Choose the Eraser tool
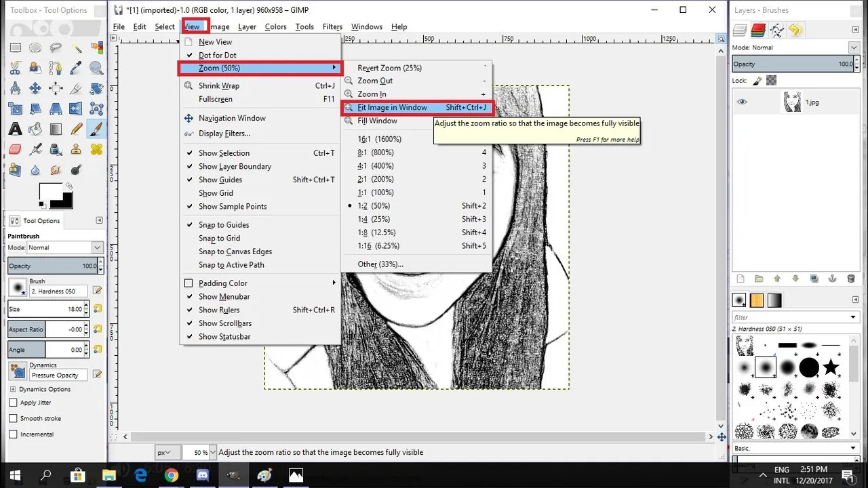Screen dimensions: 868x488 coord(15,150)
